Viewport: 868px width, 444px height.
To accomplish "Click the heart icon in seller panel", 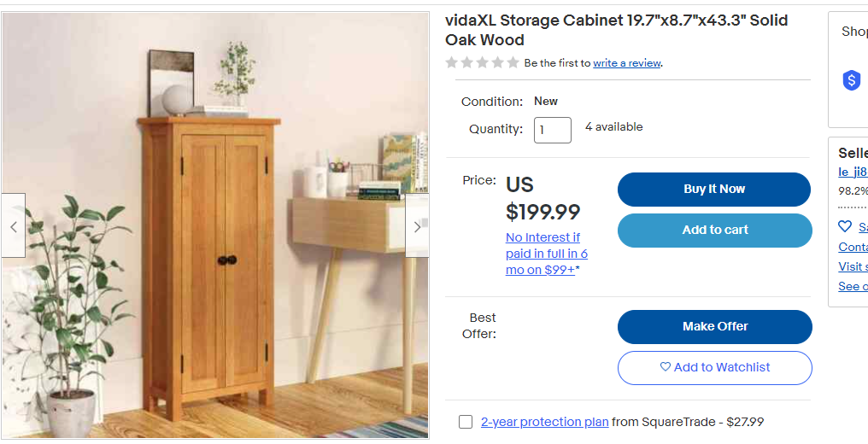I will [845, 226].
